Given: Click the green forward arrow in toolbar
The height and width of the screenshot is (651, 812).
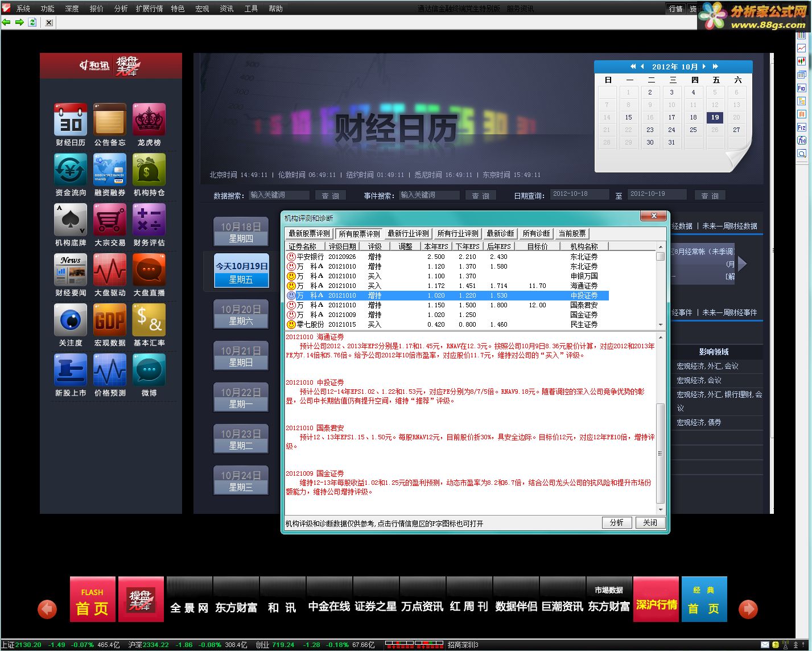Looking at the screenshot, I should click(19, 22).
